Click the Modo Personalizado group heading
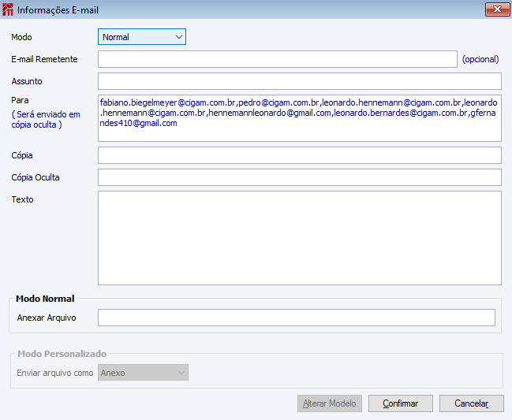 (62, 354)
